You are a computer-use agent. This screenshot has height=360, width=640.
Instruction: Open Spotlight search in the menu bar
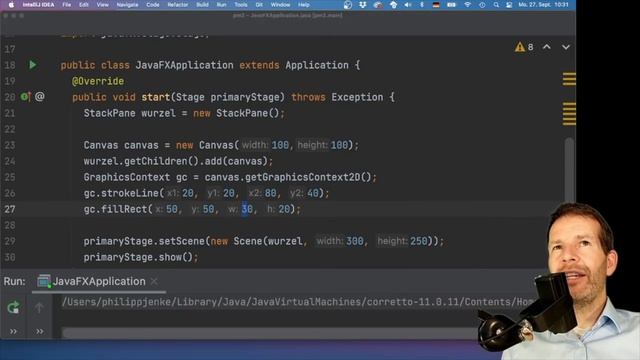click(x=496, y=5)
